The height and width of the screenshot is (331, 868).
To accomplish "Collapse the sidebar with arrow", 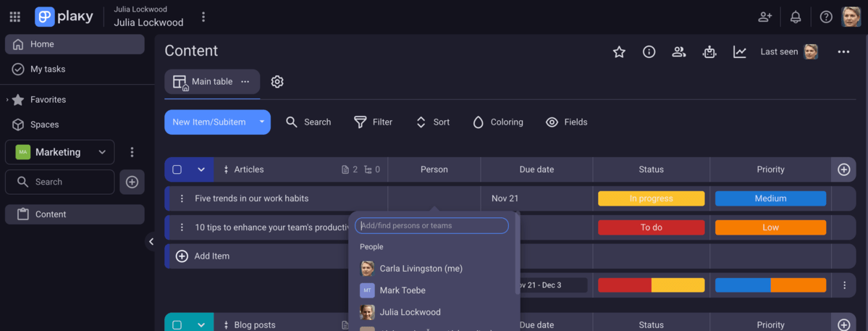I will pos(151,241).
